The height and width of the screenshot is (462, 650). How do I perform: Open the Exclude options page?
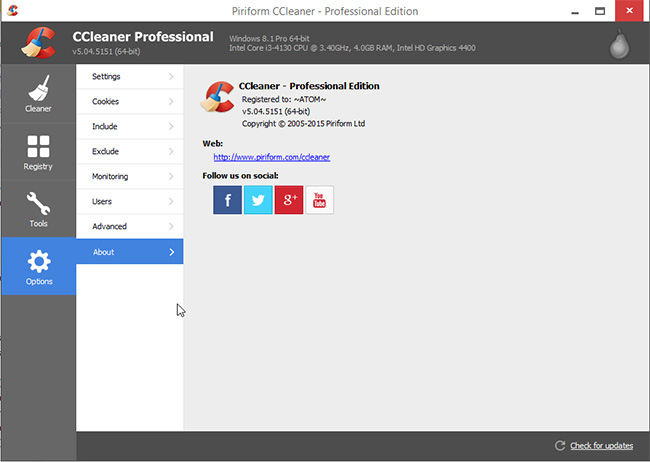[130, 151]
